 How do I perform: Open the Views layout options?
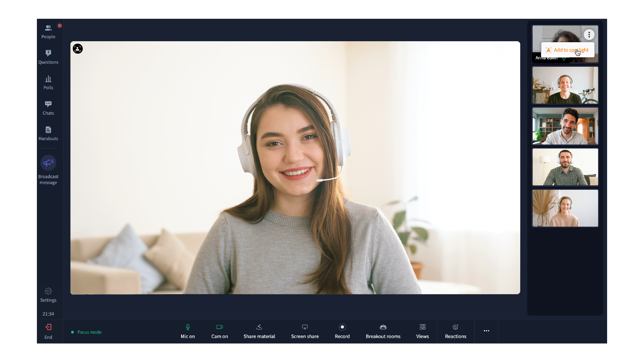[423, 331]
